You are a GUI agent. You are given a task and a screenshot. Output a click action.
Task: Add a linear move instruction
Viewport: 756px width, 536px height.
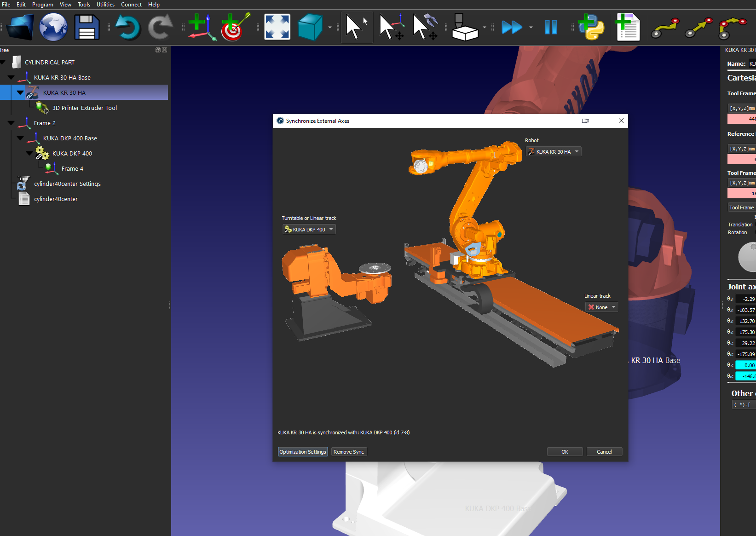click(x=699, y=28)
